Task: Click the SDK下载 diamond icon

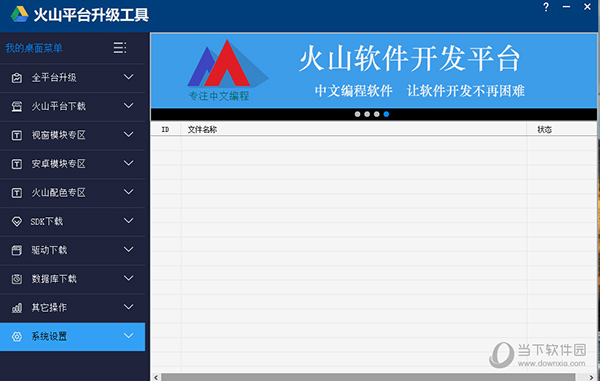Action: coord(16,221)
